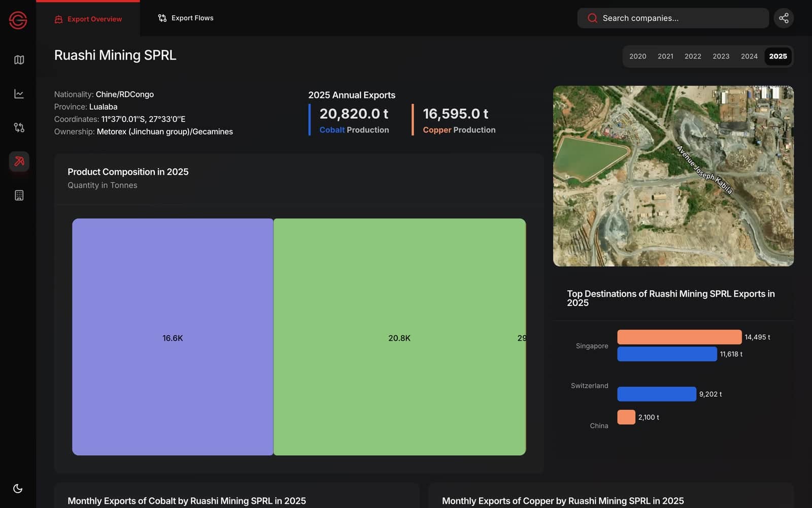Select year 2025

click(x=778, y=56)
